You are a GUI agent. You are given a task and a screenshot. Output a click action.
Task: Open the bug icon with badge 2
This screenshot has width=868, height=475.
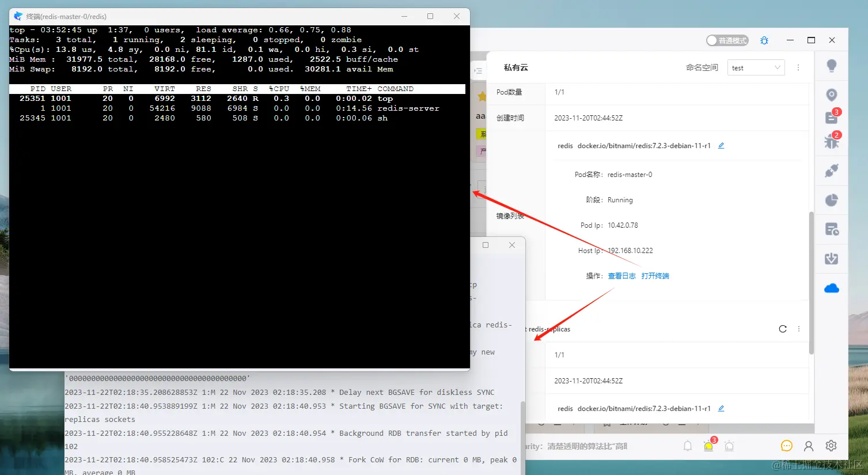832,141
